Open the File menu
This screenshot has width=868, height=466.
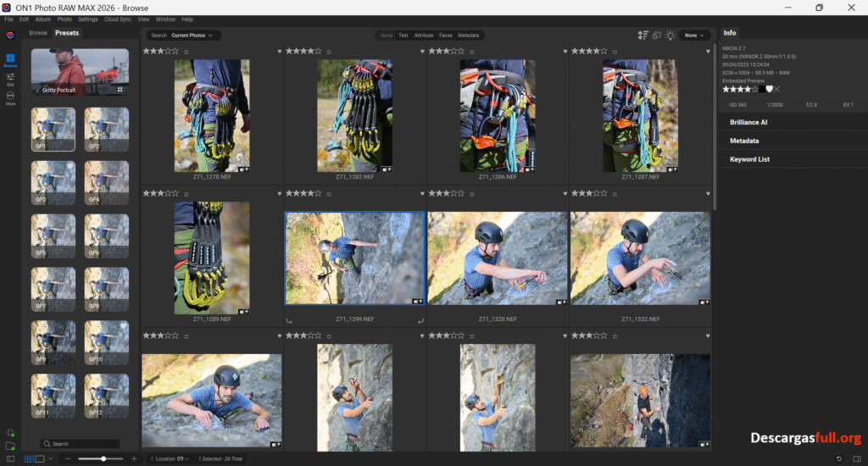(8, 19)
